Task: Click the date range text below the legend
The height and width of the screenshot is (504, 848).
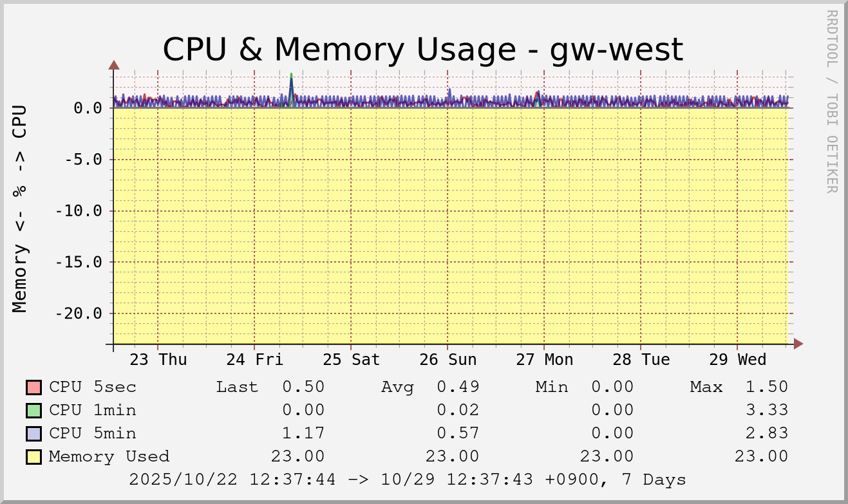Action: click(x=407, y=480)
